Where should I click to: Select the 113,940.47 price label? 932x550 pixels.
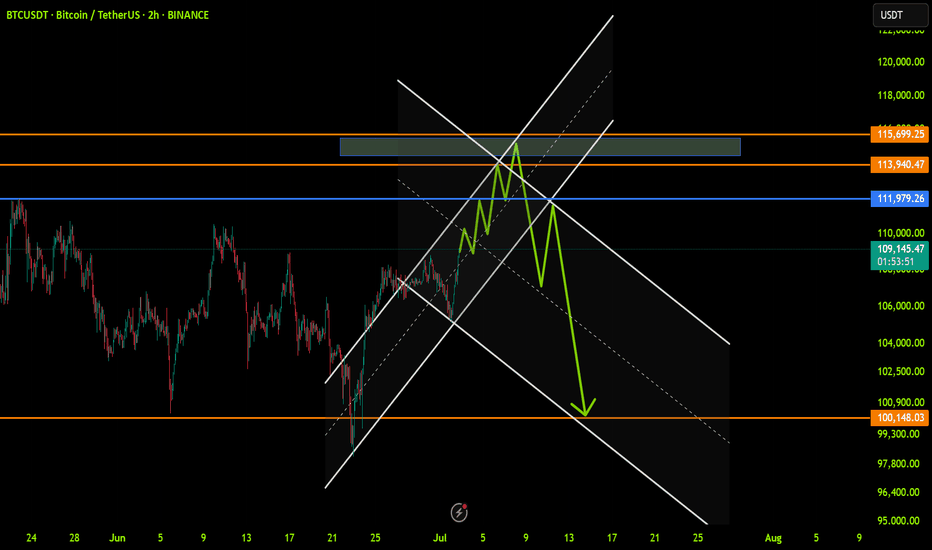click(900, 165)
